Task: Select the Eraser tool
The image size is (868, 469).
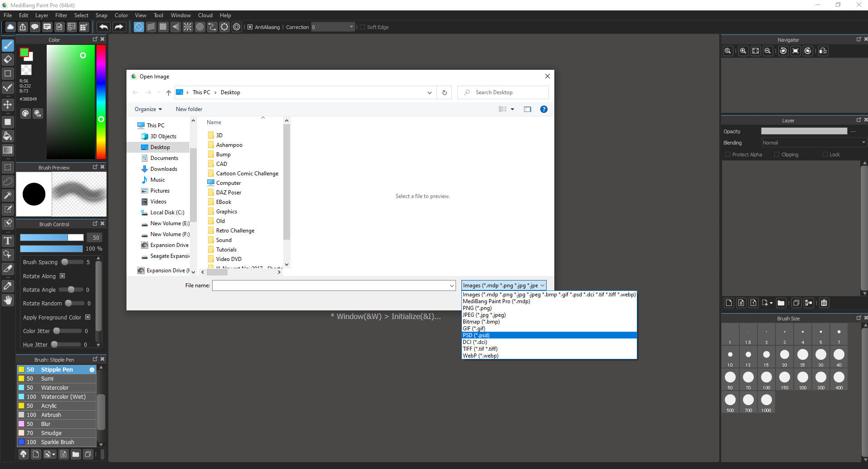Action: tap(8, 59)
